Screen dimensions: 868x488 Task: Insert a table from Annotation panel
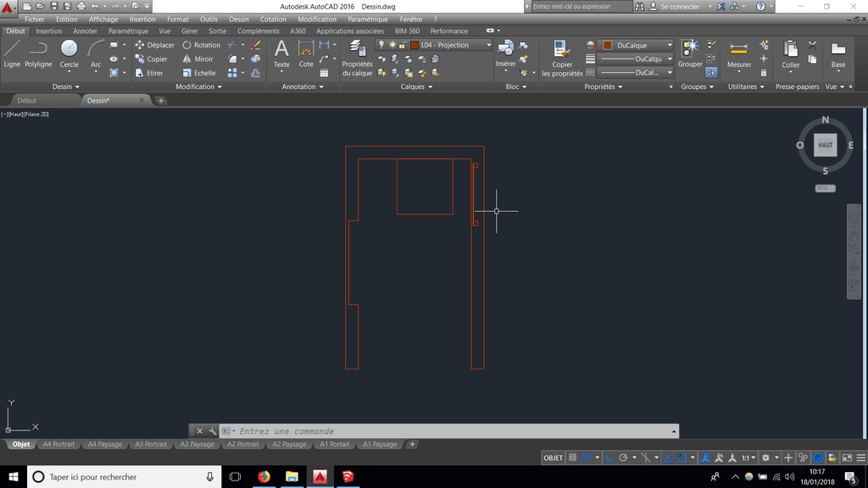(325, 73)
